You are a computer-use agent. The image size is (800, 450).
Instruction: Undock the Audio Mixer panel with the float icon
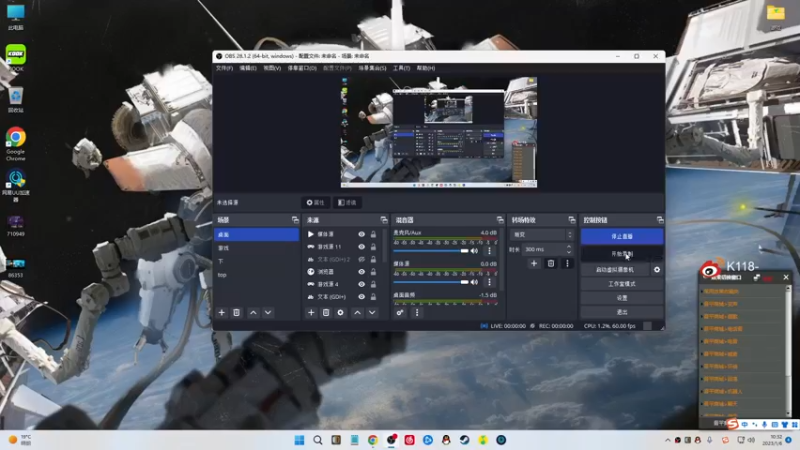pos(500,220)
